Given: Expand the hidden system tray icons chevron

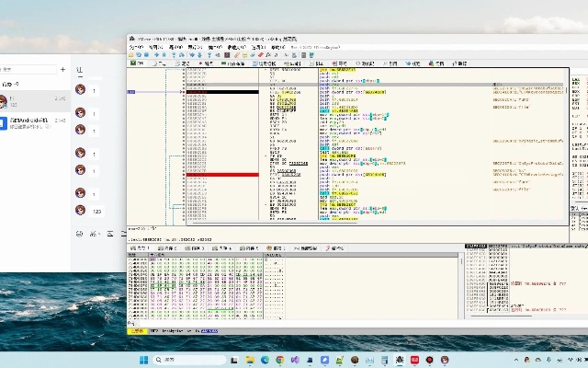Looking at the screenshot, I should coord(514,360).
